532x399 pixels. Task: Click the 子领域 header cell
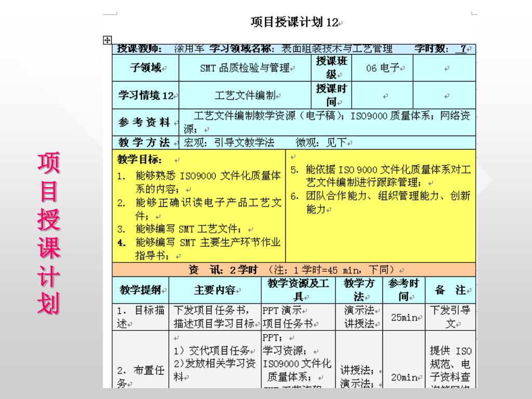pyautogui.click(x=145, y=68)
